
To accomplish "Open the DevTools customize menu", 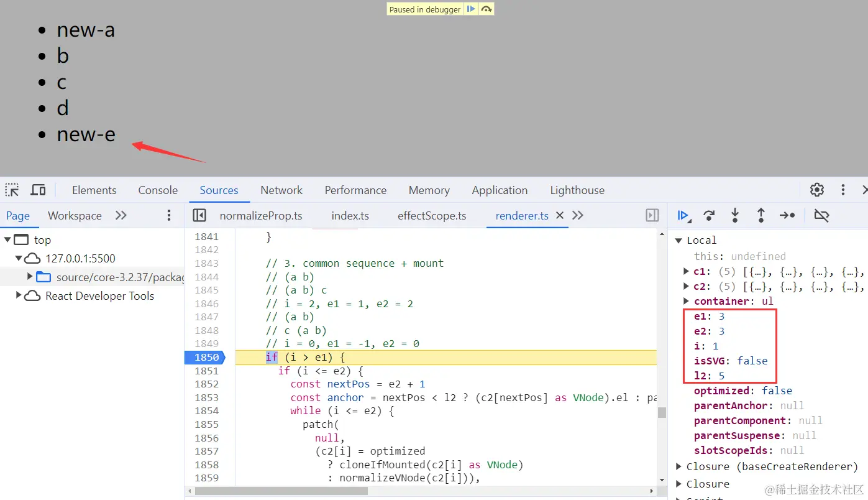I will [x=843, y=190].
